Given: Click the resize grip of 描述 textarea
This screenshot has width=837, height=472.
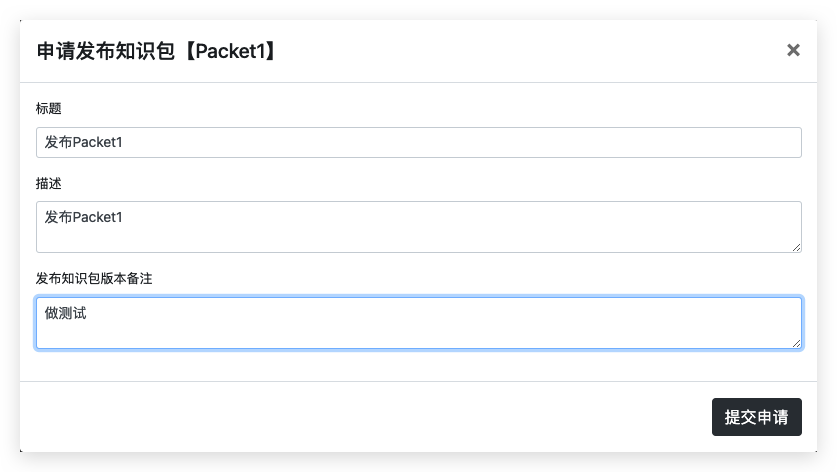Looking at the screenshot, I should [796, 247].
